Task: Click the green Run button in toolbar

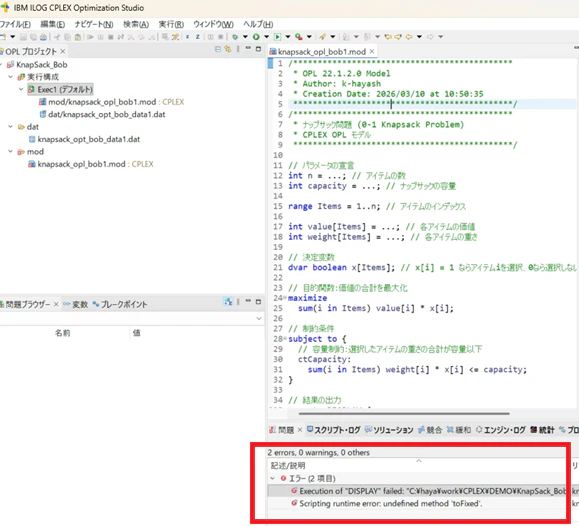Action: (256, 37)
